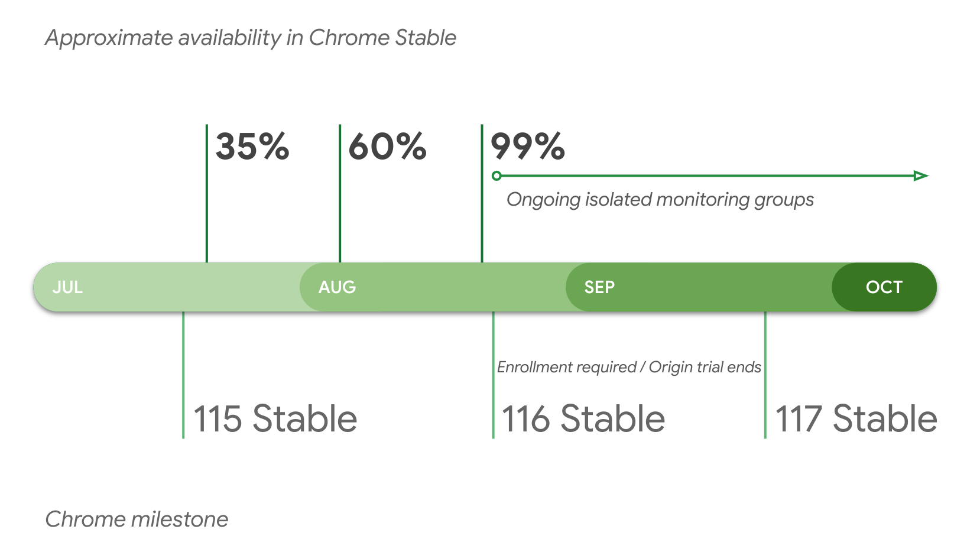Click the arrowhead ending the monitoring line

coord(921,176)
